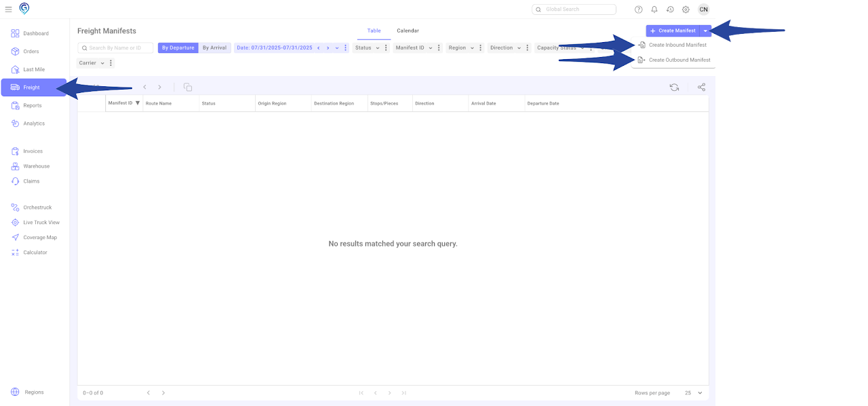Jump to first page in footer
868x406 pixels.
tap(361, 393)
